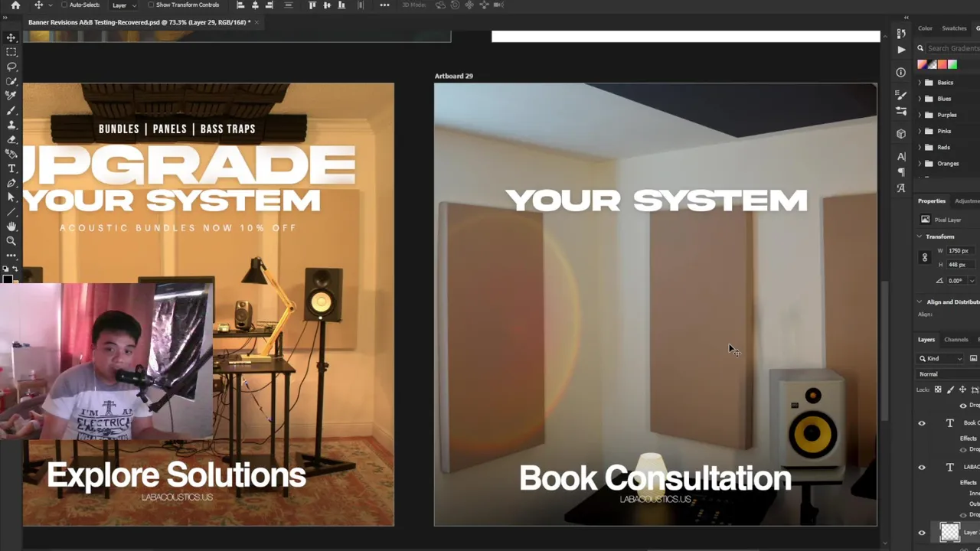
Task: Open the Brush Settings panel icon
Action: (x=901, y=111)
